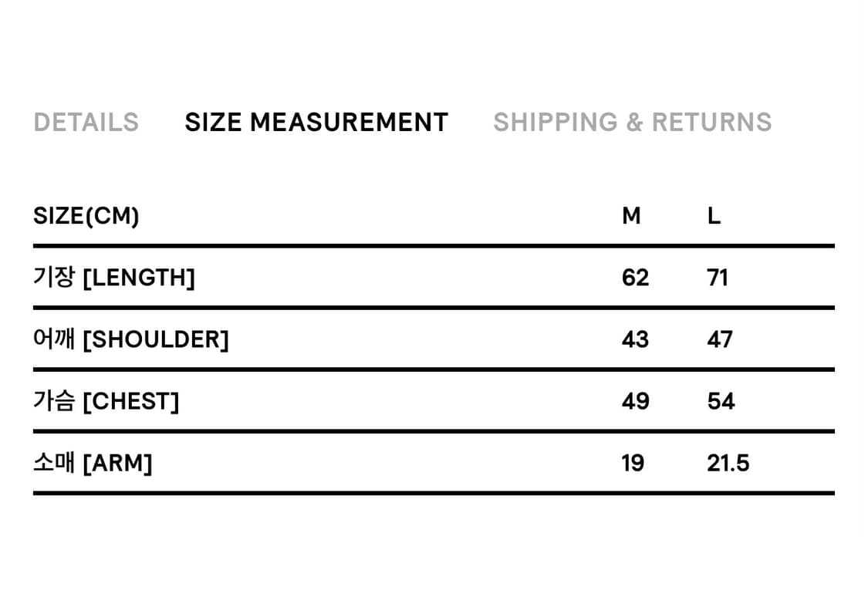Click the M chest value 49

point(636,401)
